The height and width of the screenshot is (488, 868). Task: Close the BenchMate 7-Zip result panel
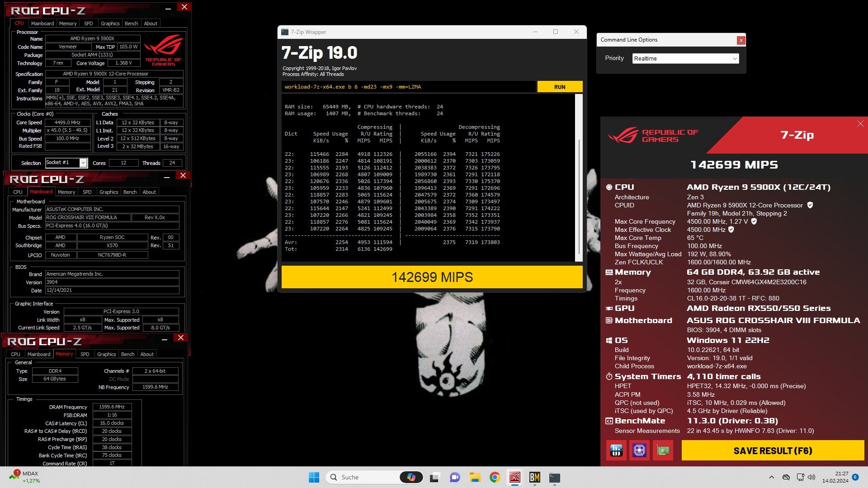pyautogui.click(x=860, y=124)
